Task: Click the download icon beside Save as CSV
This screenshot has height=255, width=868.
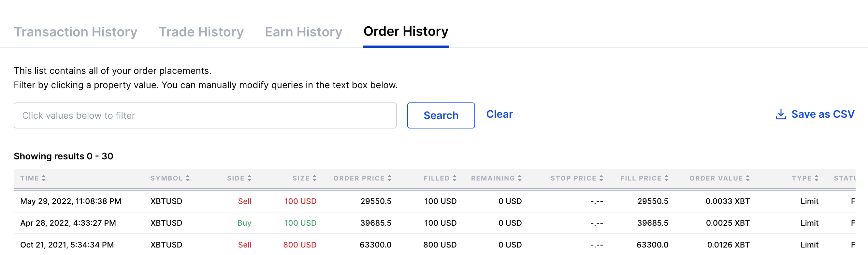Action: [x=781, y=114]
